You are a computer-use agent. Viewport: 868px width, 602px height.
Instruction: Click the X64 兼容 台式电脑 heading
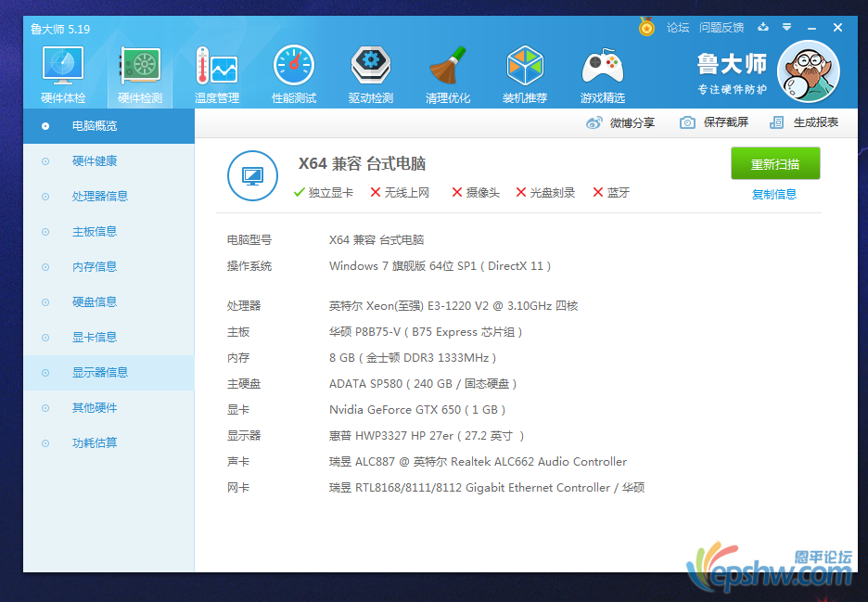[x=362, y=164]
